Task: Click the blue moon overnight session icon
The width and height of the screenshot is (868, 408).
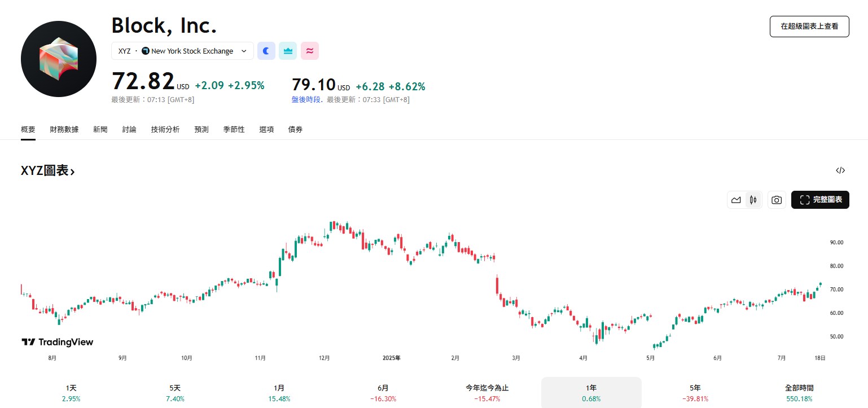Action: [266, 51]
